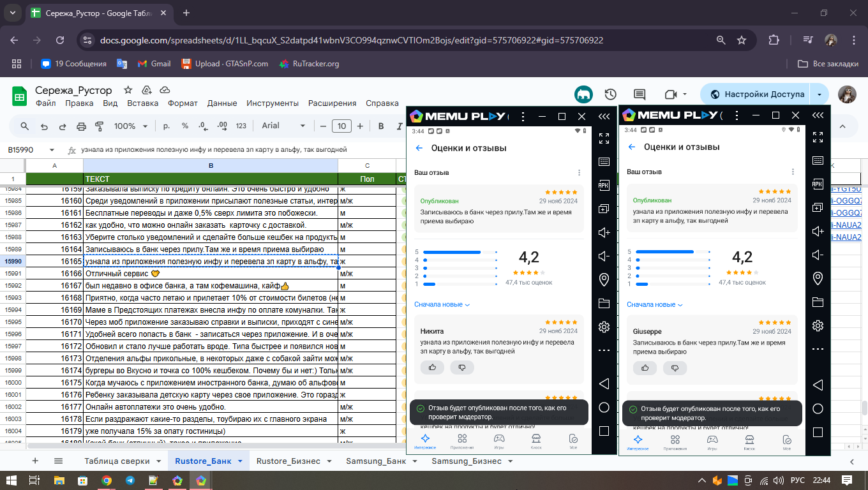The width and height of the screenshot is (868, 490).
Task: Select the paint format roller icon
Action: click(99, 126)
